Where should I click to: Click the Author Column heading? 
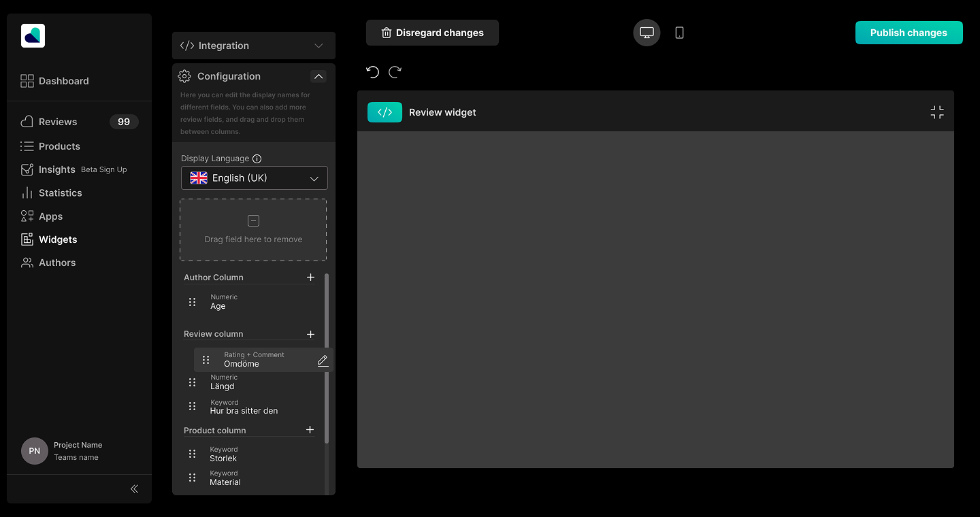tap(214, 278)
